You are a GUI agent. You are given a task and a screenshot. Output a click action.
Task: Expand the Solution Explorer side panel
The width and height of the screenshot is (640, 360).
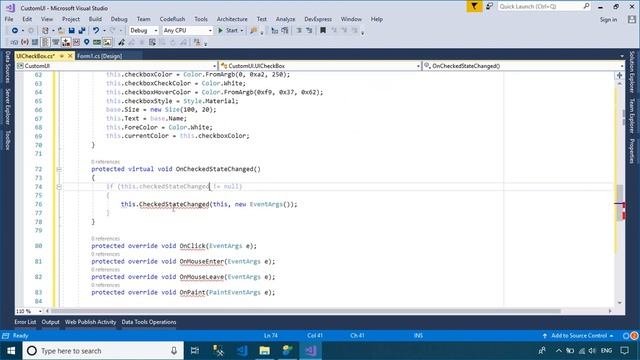[x=632, y=72]
